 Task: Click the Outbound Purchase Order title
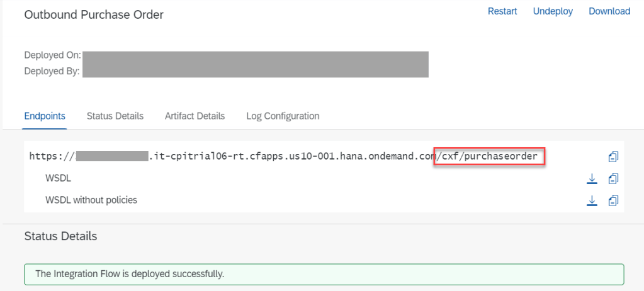[94, 14]
